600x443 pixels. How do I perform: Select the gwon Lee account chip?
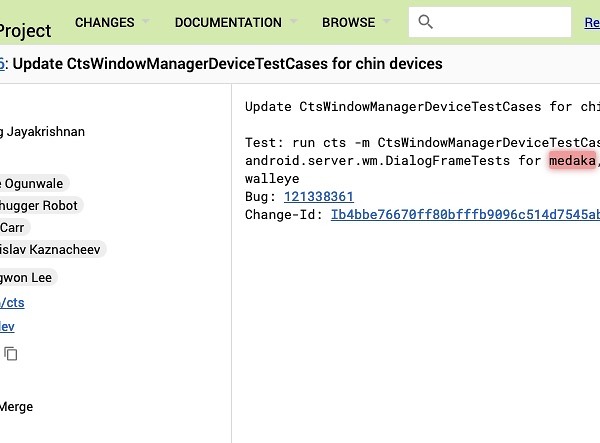[x=29, y=277]
